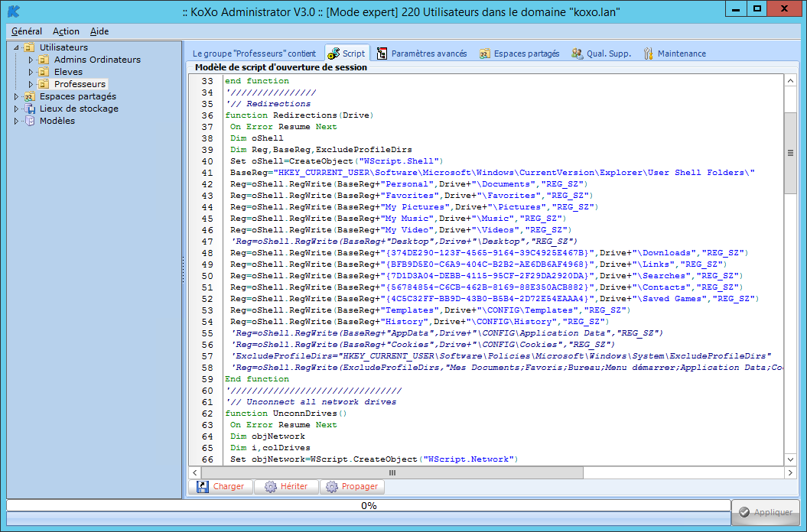Open Maintenance via its tools icon
This screenshot has width=807, height=532.
tap(648, 54)
